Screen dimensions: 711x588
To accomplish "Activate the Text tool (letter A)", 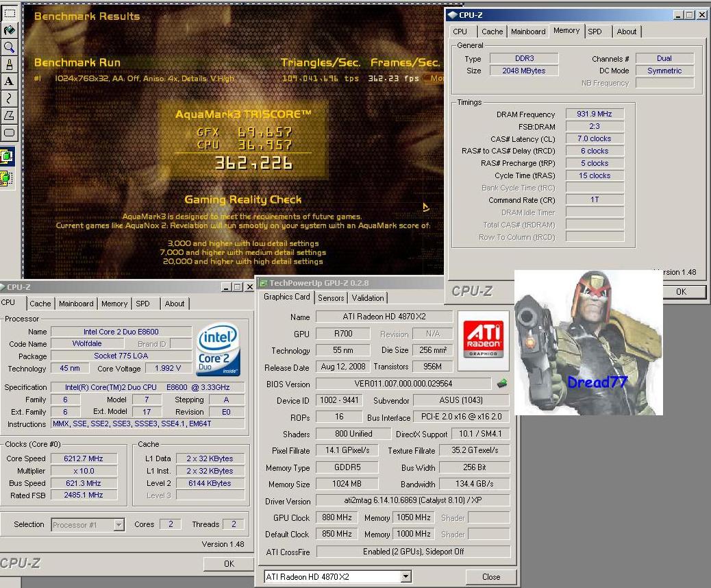I will point(10,82).
